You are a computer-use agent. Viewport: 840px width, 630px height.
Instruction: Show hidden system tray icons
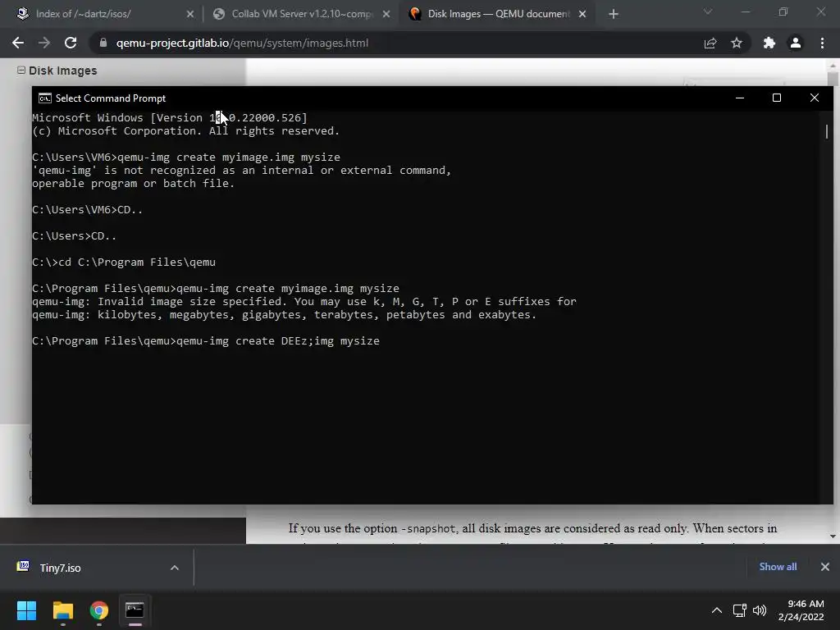716,610
